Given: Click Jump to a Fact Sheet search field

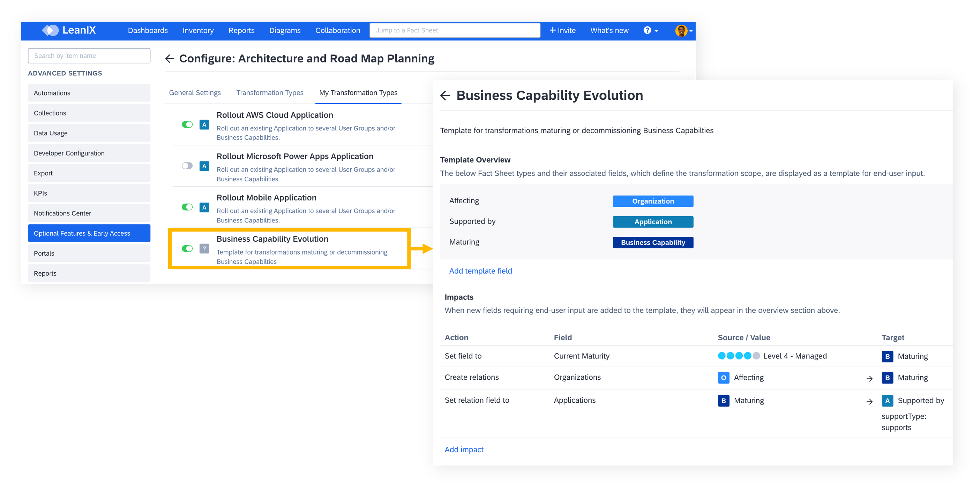Looking at the screenshot, I should click(455, 30).
